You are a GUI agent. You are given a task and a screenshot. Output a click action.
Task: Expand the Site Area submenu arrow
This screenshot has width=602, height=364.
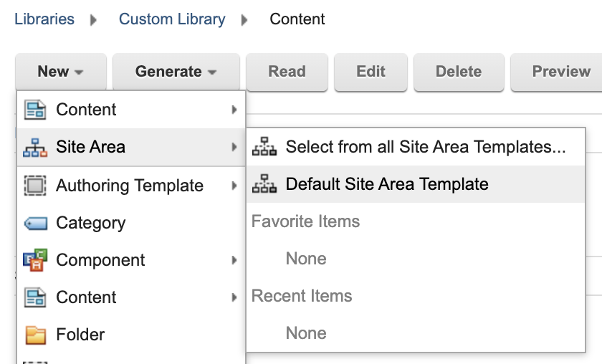click(234, 147)
